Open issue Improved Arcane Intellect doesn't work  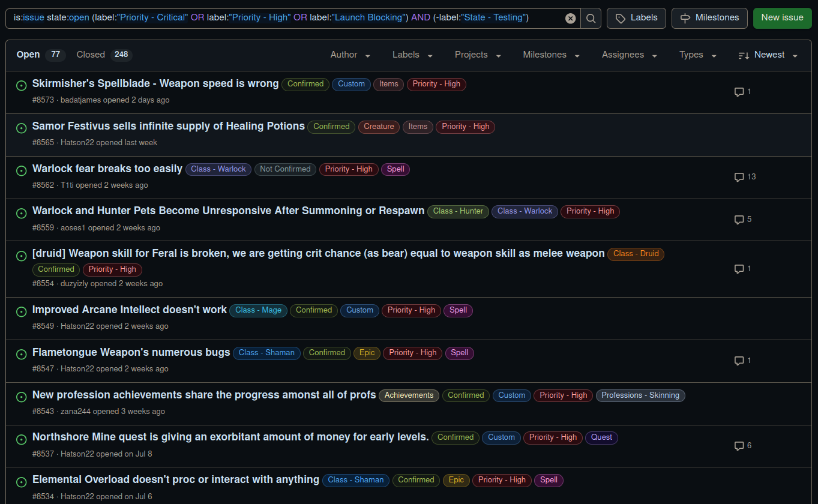point(130,310)
